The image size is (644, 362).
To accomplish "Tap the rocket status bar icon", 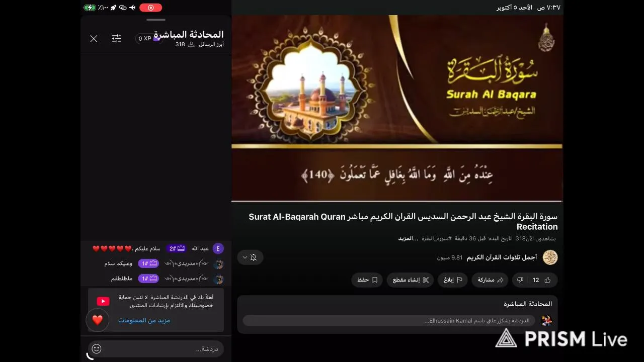I will coord(114,8).
